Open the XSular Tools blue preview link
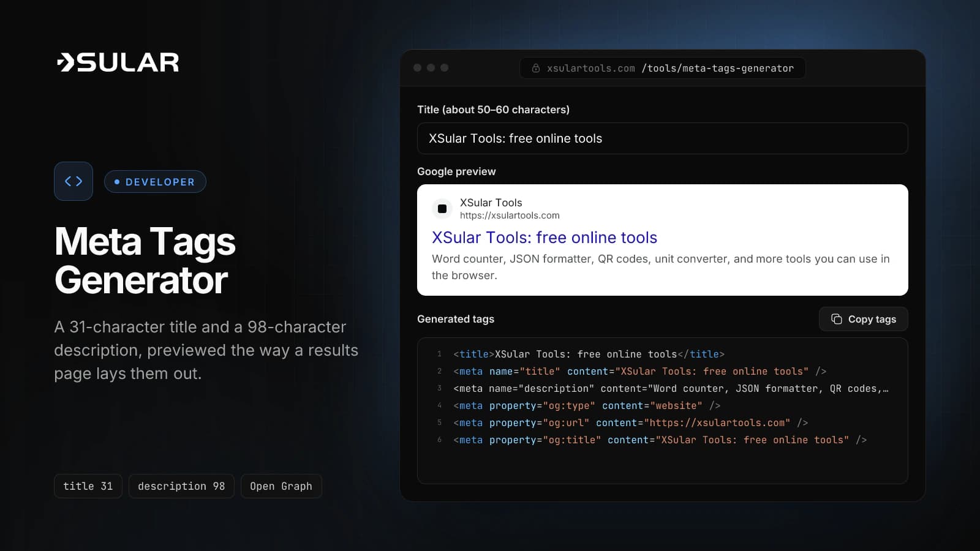 click(545, 238)
